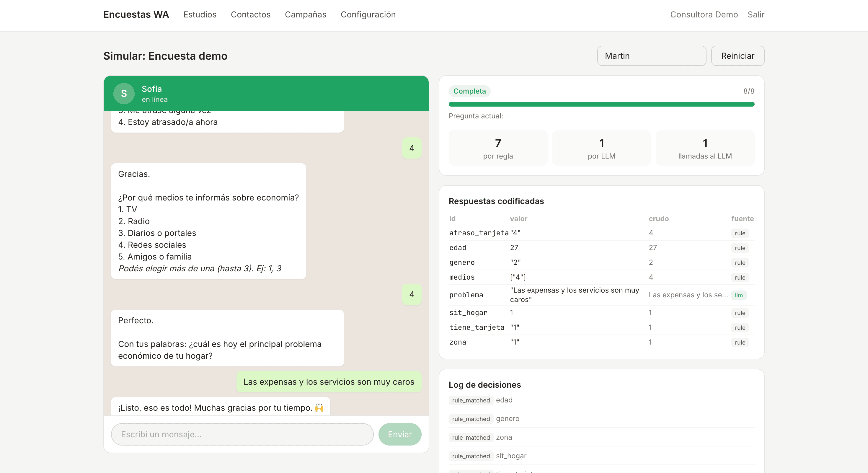Image resolution: width=868 pixels, height=473 pixels.
Task: Open the Campañas section
Action: pos(306,14)
